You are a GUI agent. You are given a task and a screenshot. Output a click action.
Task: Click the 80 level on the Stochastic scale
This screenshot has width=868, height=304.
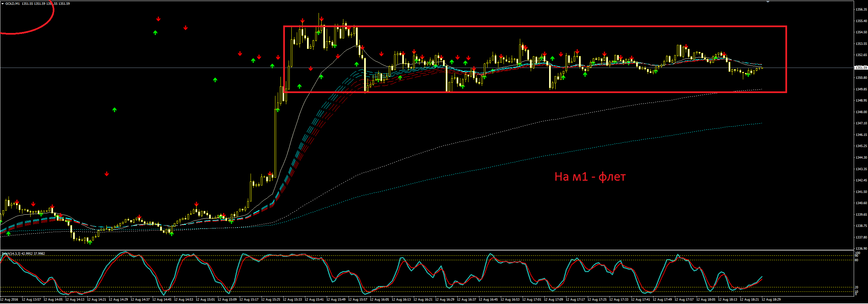(x=856, y=260)
